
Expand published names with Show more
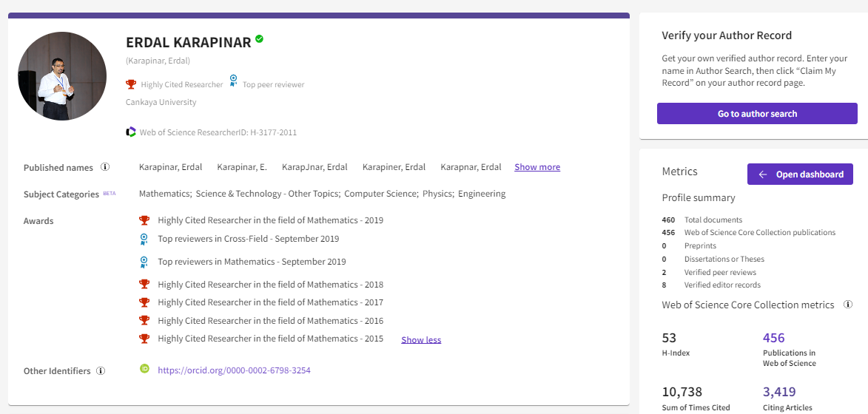click(537, 167)
